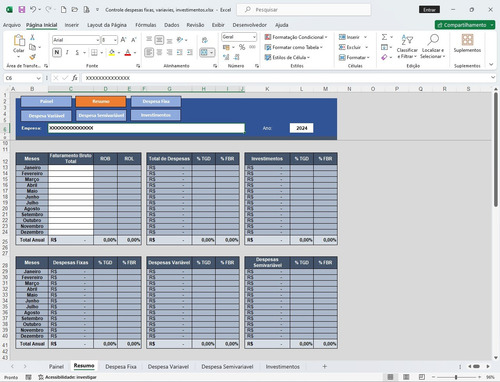Screen dimensions: 500x382
Task: Switch to the Layout da Página tab
Action: (x=107, y=25)
